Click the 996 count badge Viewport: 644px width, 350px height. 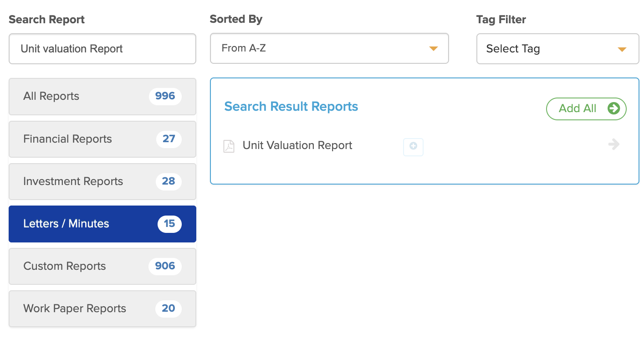click(x=165, y=96)
